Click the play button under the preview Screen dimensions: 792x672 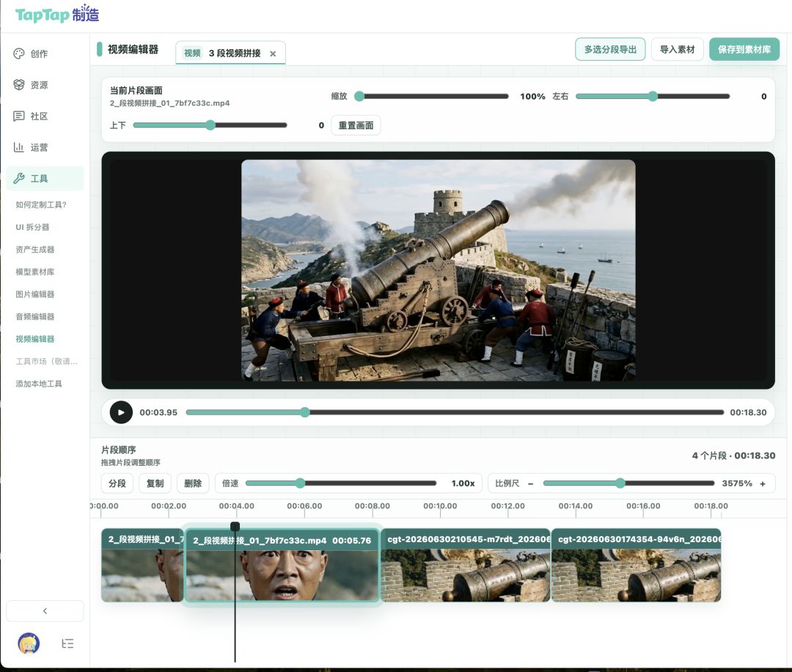pyautogui.click(x=121, y=412)
